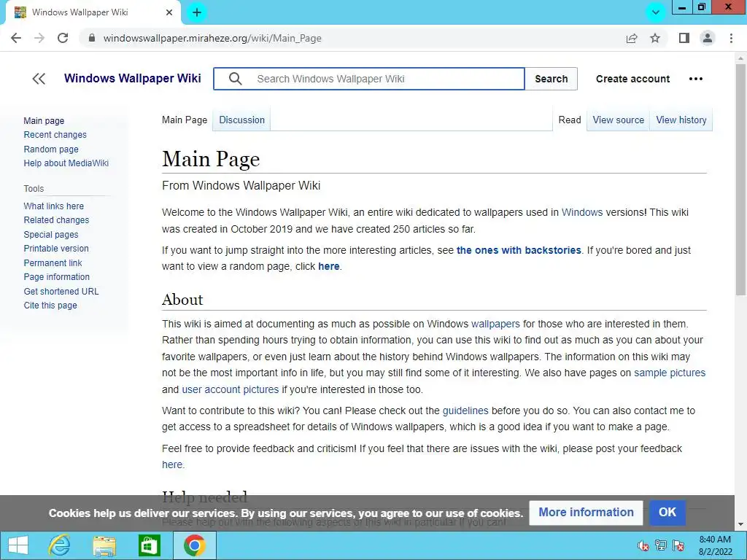Collapse the wiki sidebar with double chevron
The width and height of the screenshot is (747, 560).
tap(39, 79)
